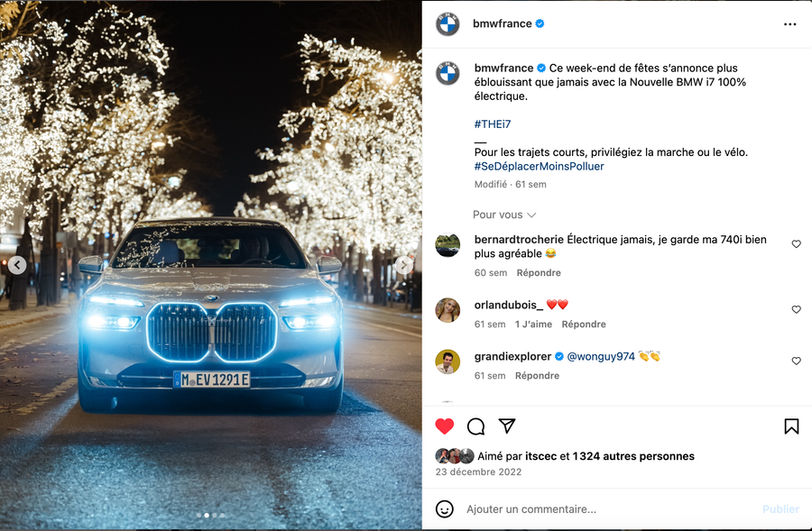Like orlandubois_'s comment with the heart

[x=797, y=309]
